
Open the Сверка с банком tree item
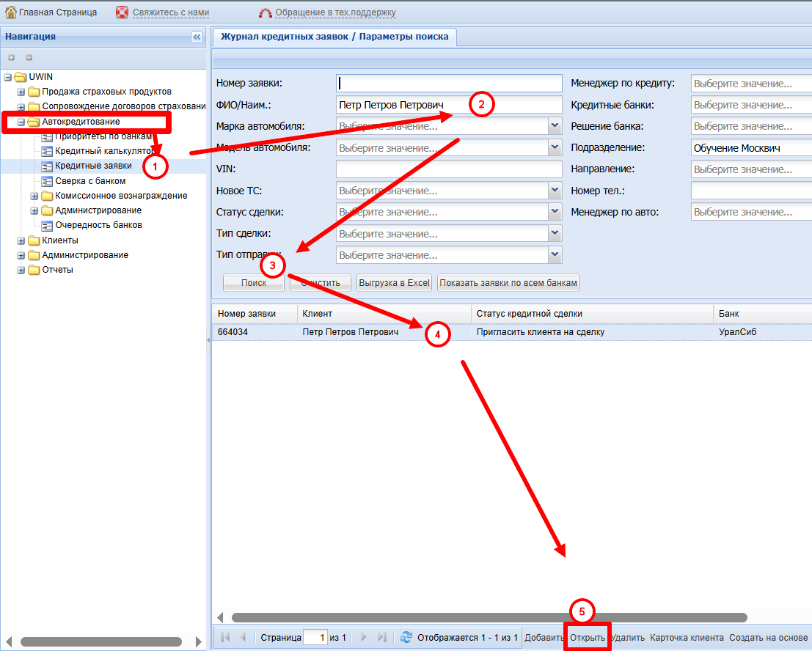(x=90, y=181)
